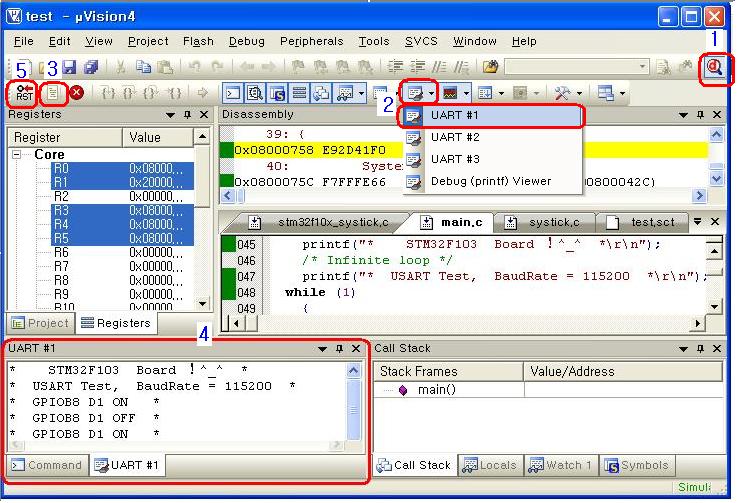Close the UART #1 panel
Image resolution: width=737 pixels, height=503 pixels.
[356, 349]
